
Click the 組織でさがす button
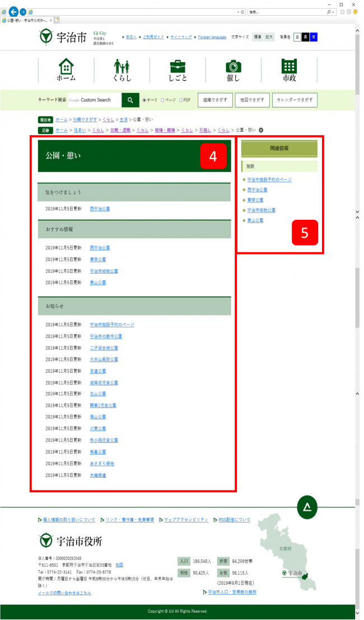coord(214,100)
